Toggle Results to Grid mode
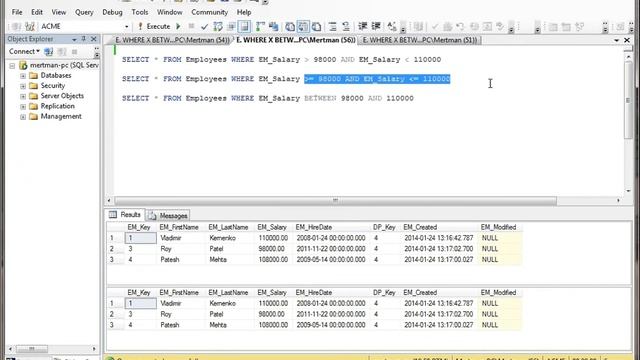This screenshot has height=360, width=640. click(x=303, y=27)
